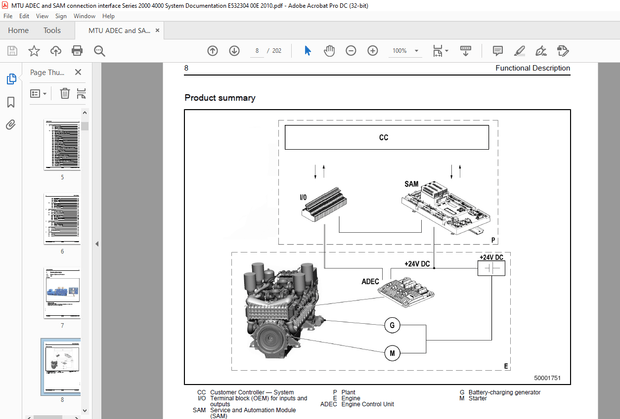Print the document
Image resolution: width=620 pixels, height=419 pixels.
click(77, 51)
